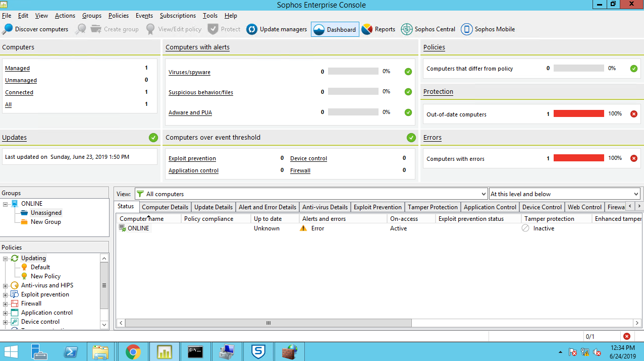
Task: Open the Suspicious behavior/files link
Action: pyautogui.click(x=201, y=92)
